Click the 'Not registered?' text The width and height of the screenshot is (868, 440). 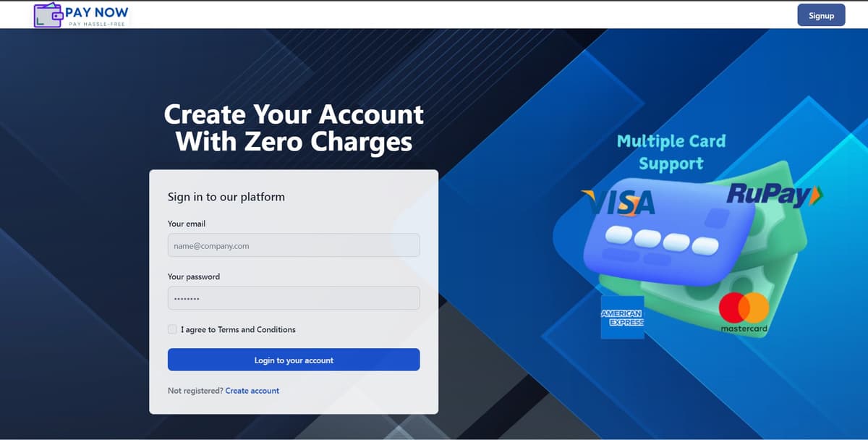tap(195, 391)
